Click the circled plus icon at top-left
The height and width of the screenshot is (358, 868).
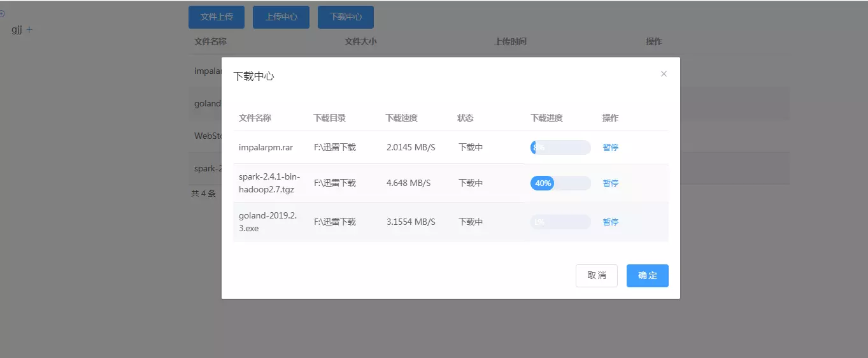click(x=2, y=13)
